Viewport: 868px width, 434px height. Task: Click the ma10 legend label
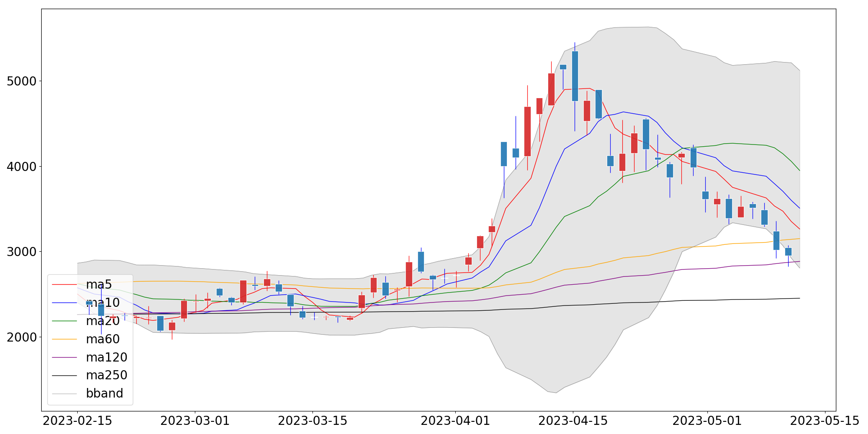[103, 303]
